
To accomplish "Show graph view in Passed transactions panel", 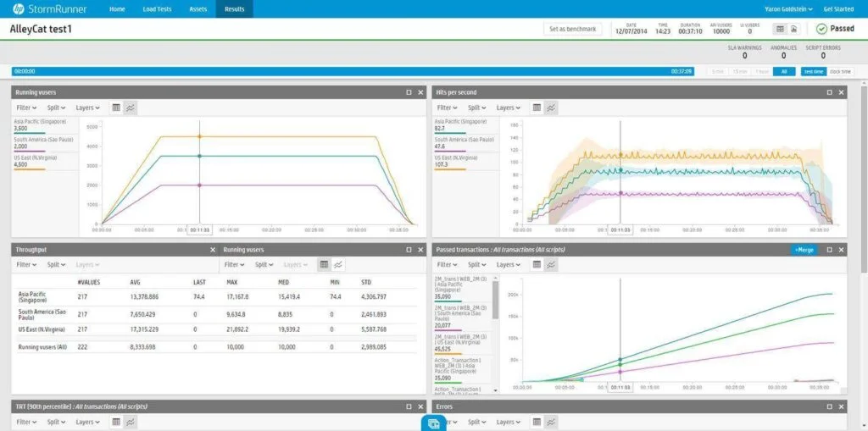I will [x=551, y=265].
